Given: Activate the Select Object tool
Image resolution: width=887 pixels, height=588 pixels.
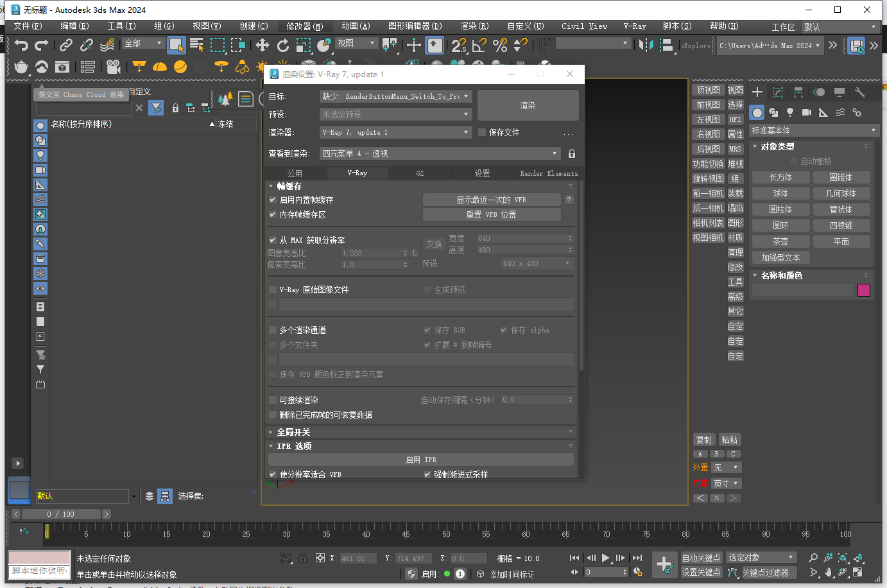Looking at the screenshot, I should 176,45.
